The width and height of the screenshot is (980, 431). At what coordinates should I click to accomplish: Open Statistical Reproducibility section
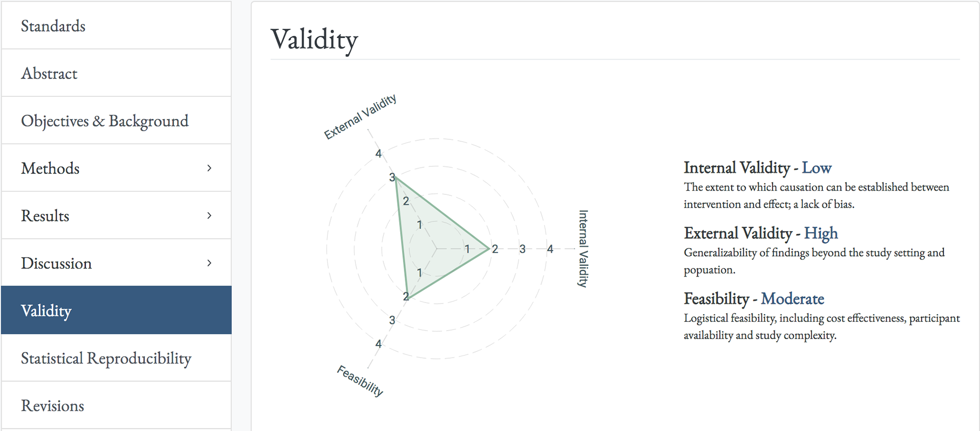(x=106, y=358)
